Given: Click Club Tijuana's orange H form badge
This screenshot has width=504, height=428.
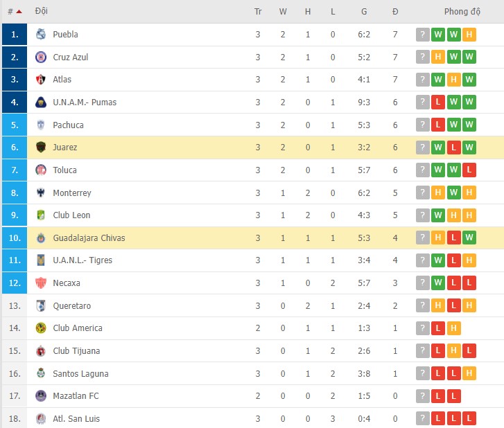Looking at the screenshot, I should (453, 351).
